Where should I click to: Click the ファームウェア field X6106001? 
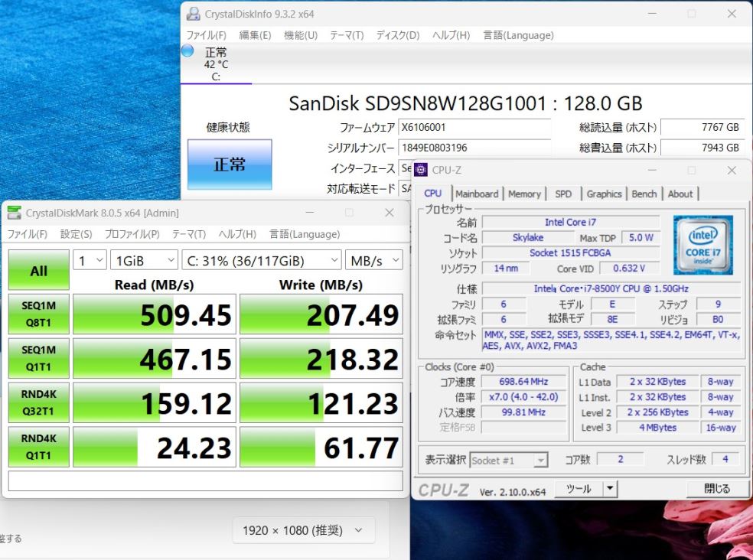(474, 127)
